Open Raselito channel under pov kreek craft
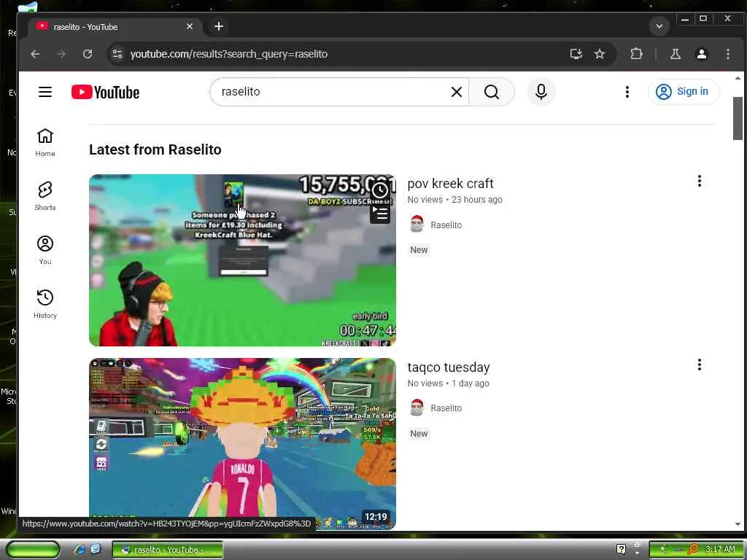This screenshot has width=747, height=560. click(446, 225)
